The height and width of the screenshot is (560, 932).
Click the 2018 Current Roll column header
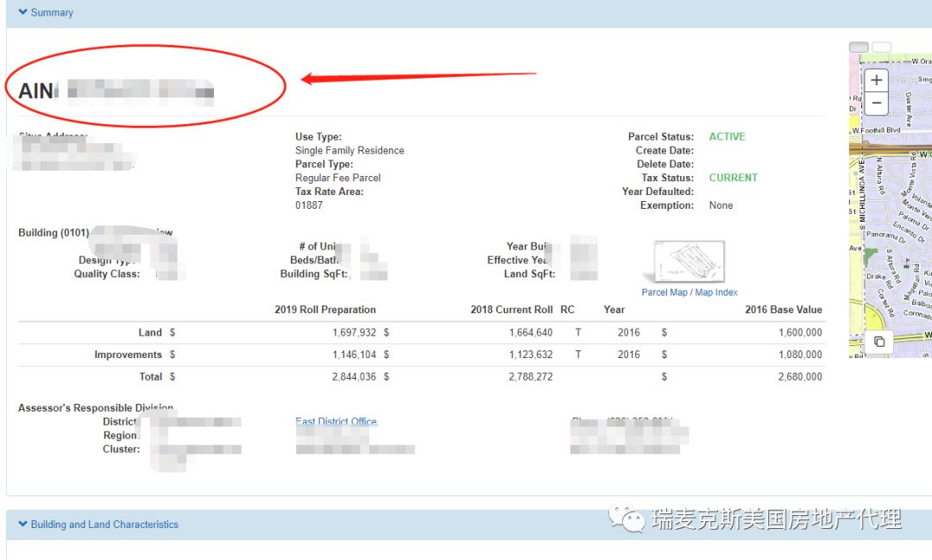[511, 309]
